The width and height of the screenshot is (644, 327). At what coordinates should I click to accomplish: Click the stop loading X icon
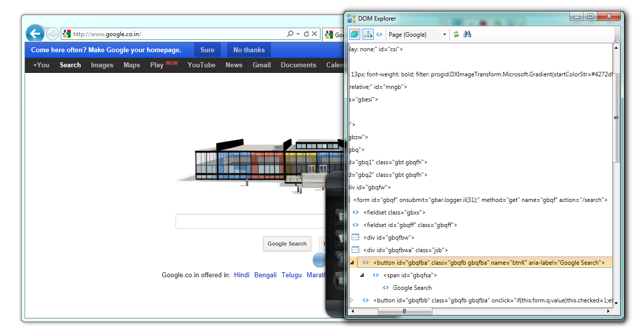314,34
